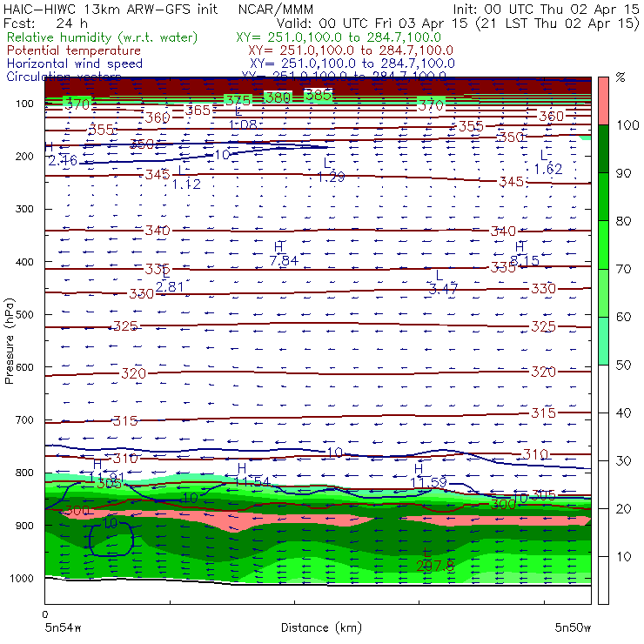This screenshot has width=644, height=644.
Task: Click the '500' pressure axis tick label
Action: coord(24,314)
